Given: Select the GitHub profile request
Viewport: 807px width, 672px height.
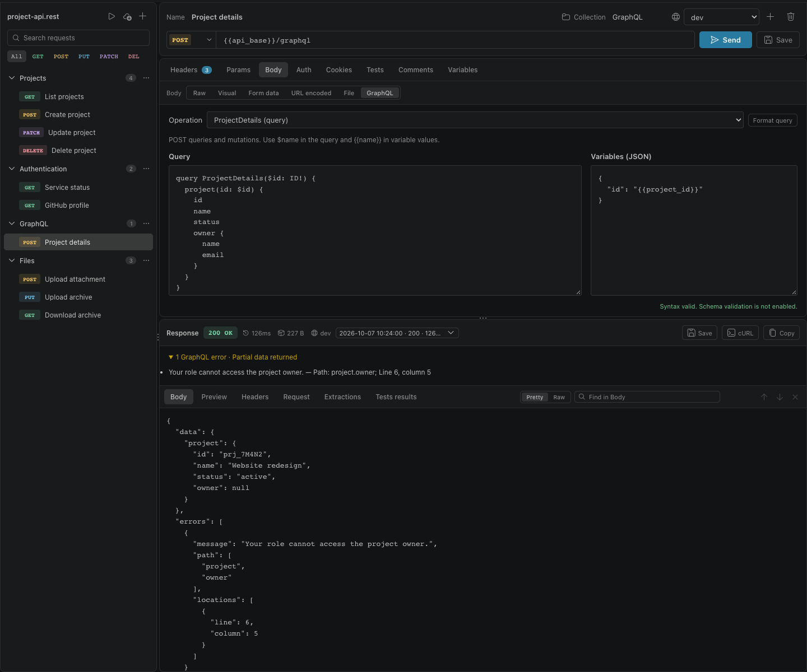Looking at the screenshot, I should tap(78, 205).
